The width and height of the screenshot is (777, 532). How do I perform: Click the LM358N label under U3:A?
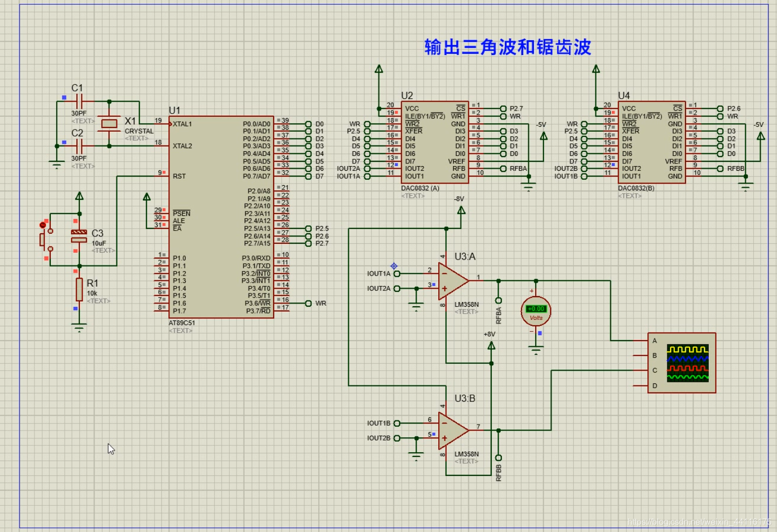coord(466,305)
